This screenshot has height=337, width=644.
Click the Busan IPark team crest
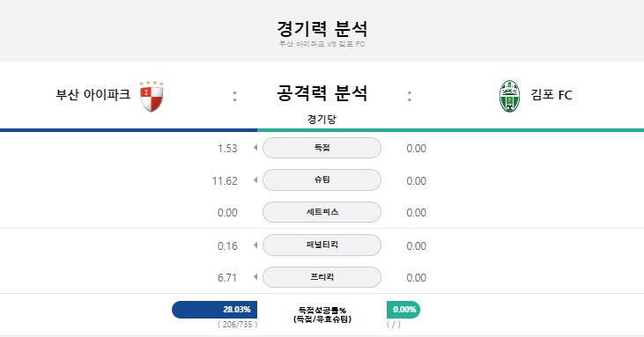[x=152, y=96]
